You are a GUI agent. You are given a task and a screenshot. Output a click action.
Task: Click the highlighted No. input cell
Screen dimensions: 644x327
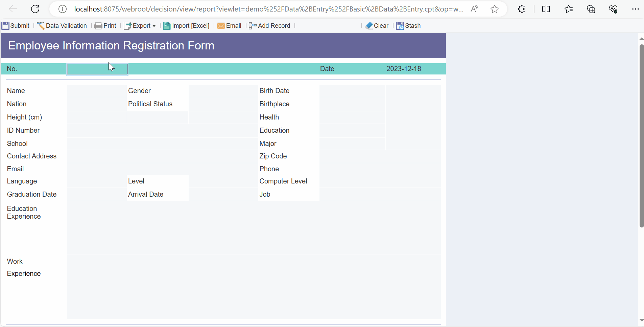[97, 69]
